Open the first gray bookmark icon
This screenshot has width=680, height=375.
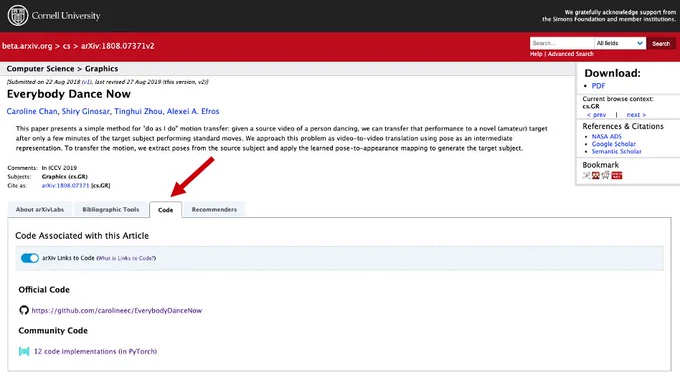point(586,175)
